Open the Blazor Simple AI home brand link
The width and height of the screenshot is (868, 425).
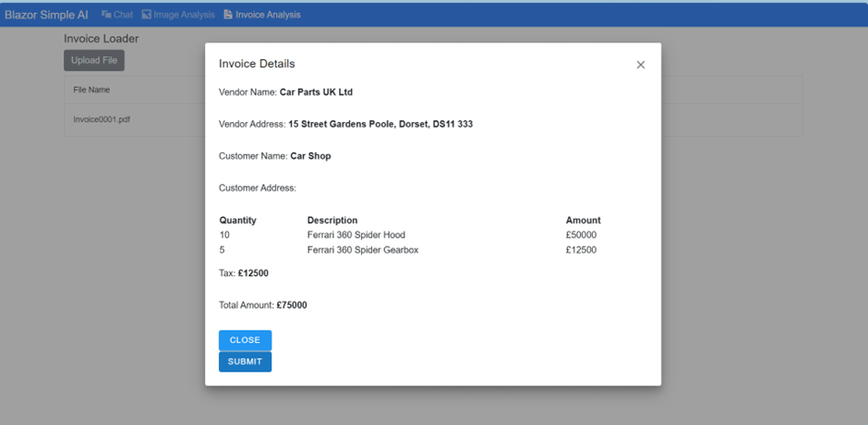coord(46,15)
